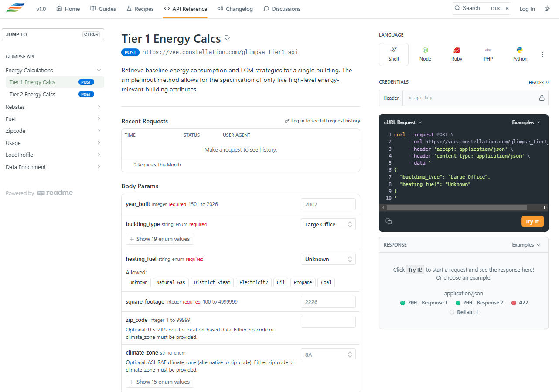Open Tier 2 Energy Calcs page
The width and height of the screenshot is (559, 392).
[x=55, y=94]
